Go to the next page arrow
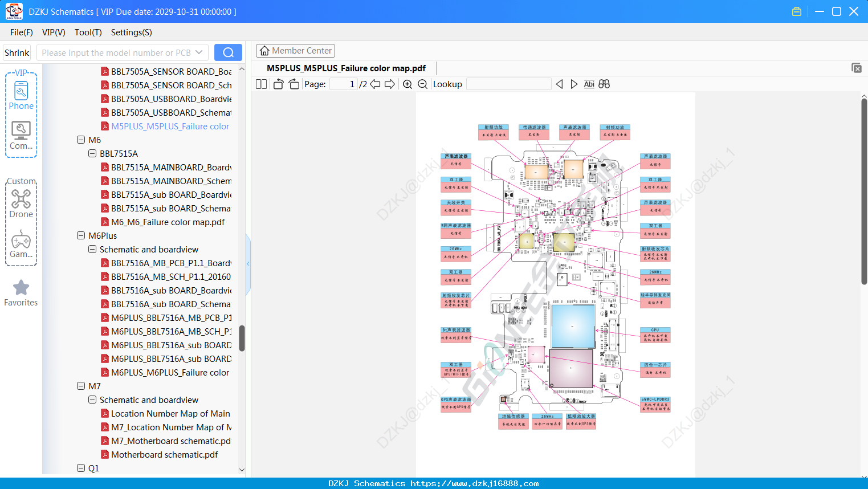This screenshot has height=489, width=868. click(390, 84)
